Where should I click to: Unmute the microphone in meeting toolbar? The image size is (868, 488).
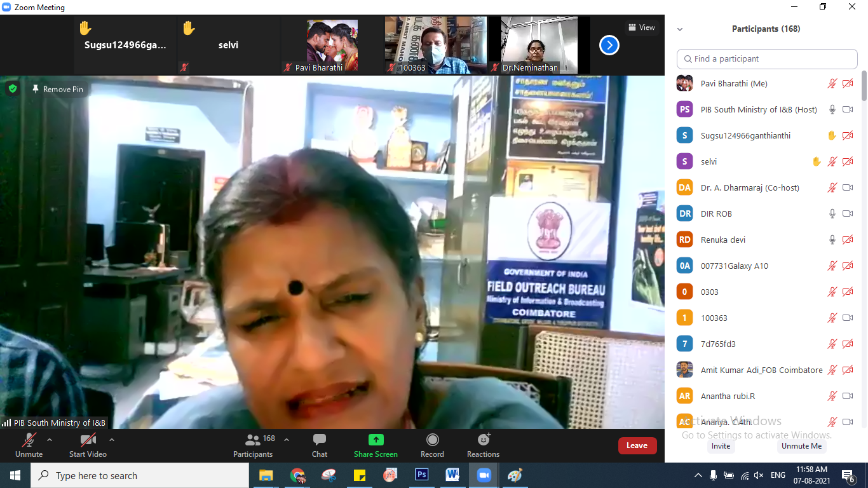tap(29, 440)
